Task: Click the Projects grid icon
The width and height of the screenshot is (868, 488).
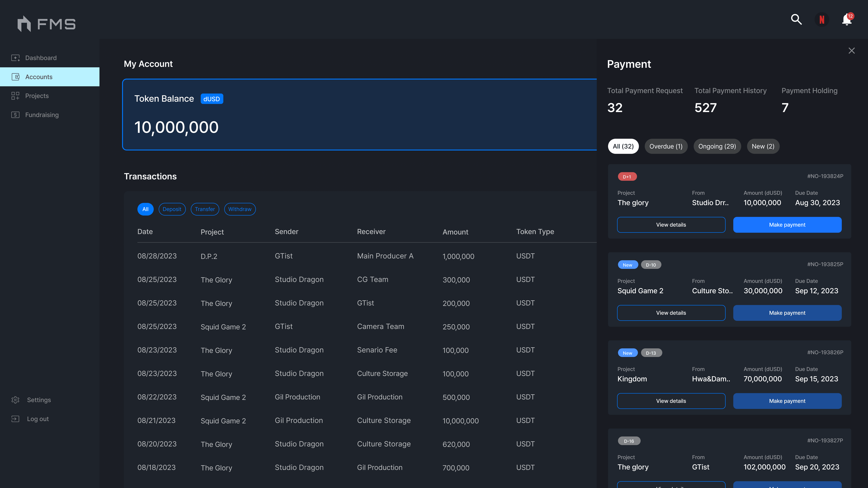Action: click(x=16, y=96)
